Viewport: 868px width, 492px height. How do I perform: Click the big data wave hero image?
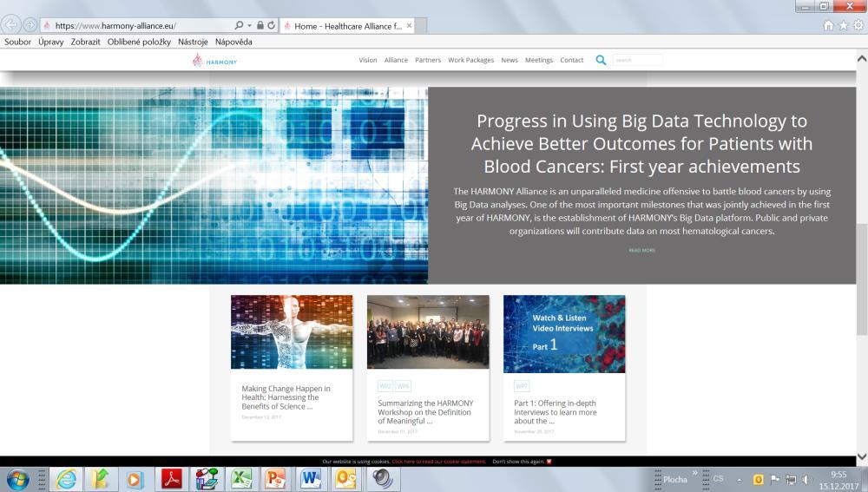[x=214, y=186]
